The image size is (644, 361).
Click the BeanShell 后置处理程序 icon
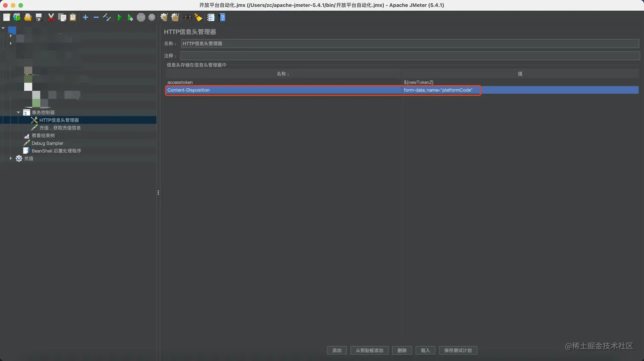[x=26, y=151]
